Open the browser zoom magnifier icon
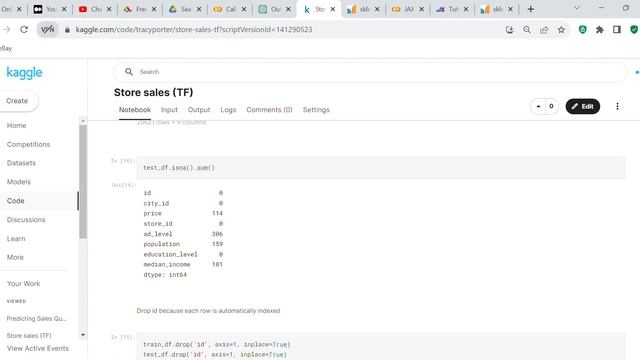Screen dimensions: 640x360 click(x=527, y=29)
